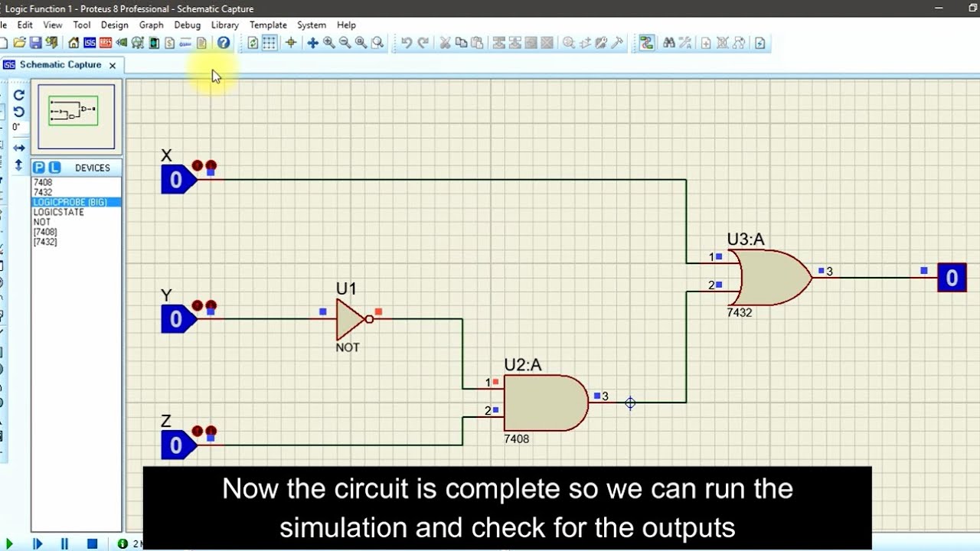Open the Help question mark icon
The width and height of the screenshot is (980, 551).
click(x=223, y=43)
